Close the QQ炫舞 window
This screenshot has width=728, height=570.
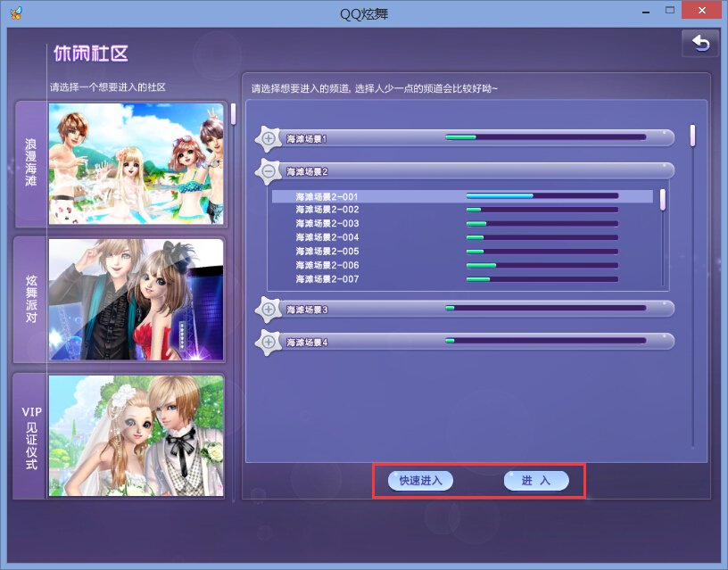click(701, 10)
